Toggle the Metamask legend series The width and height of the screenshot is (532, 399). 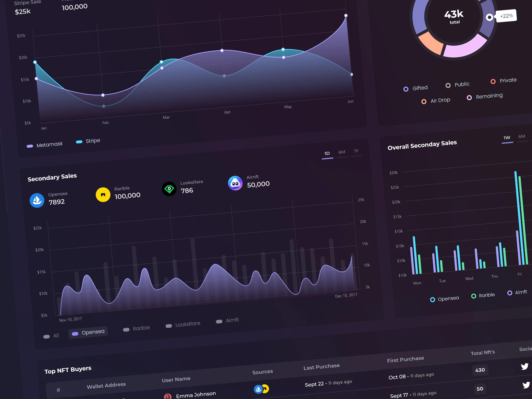coord(45,145)
